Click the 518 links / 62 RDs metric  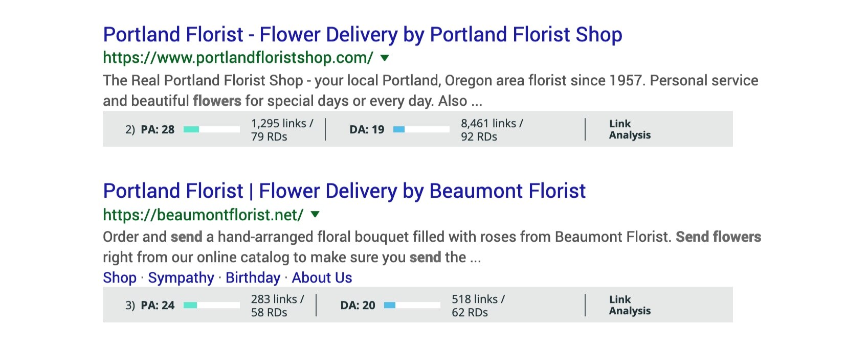click(478, 306)
